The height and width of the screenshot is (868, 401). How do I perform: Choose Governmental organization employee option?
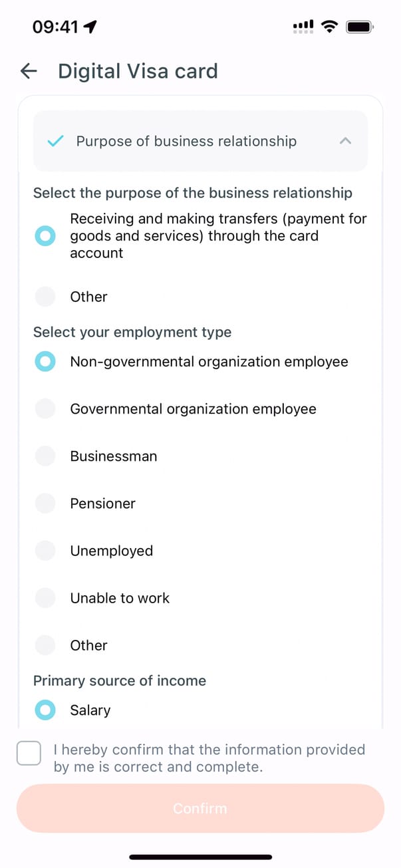coord(45,409)
